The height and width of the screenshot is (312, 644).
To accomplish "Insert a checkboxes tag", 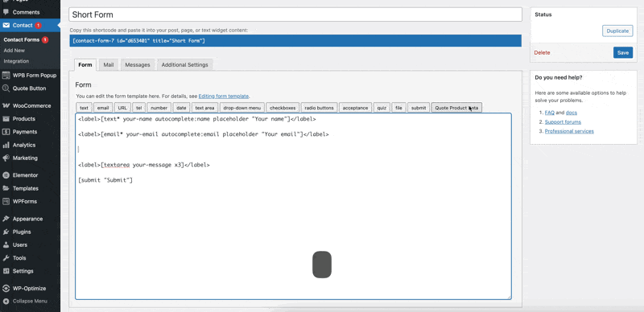I will click(283, 108).
